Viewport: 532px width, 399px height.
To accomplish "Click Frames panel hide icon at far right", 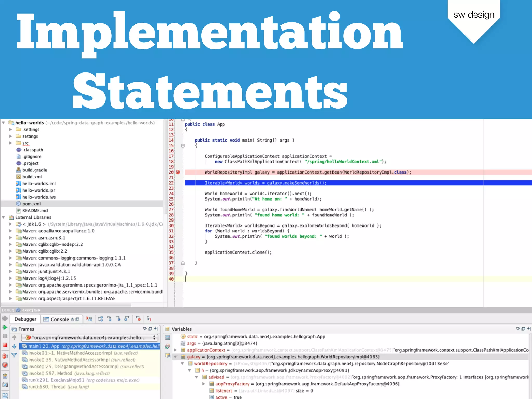I will pos(156,329).
